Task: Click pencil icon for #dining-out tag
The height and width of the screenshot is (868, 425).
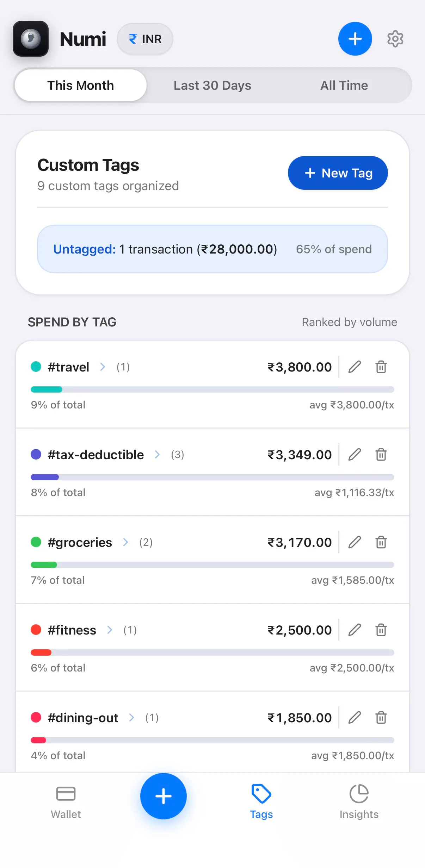Action: pyautogui.click(x=355, y=718)
